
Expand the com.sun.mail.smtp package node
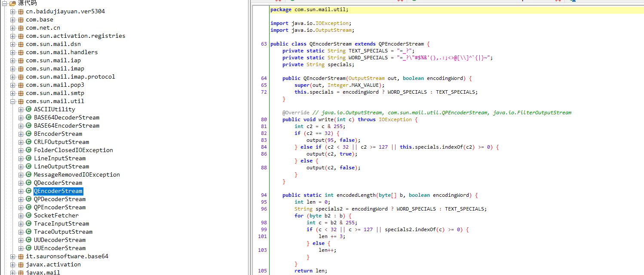click(x=13, y=93)
